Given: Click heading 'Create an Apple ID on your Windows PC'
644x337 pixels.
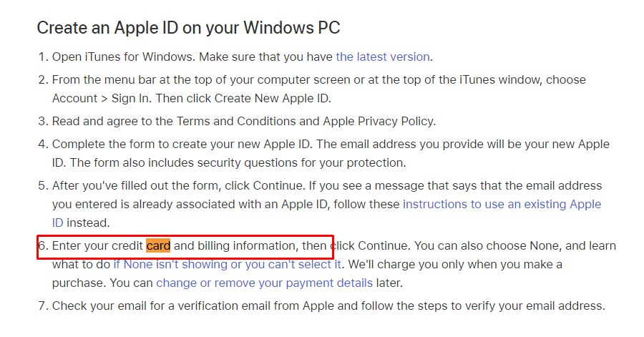Looking at the screenshot, I should point(188,28).
